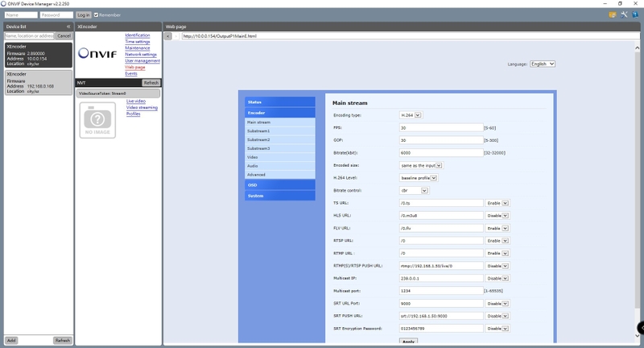Open the yellow card icon in top toolbar
The image size is (644, 348).
pos(613,14)
